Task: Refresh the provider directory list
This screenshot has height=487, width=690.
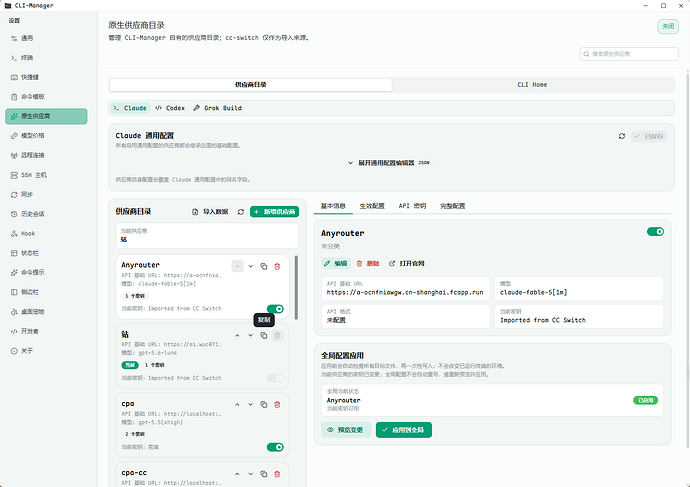Action: (x=241, y=212)
